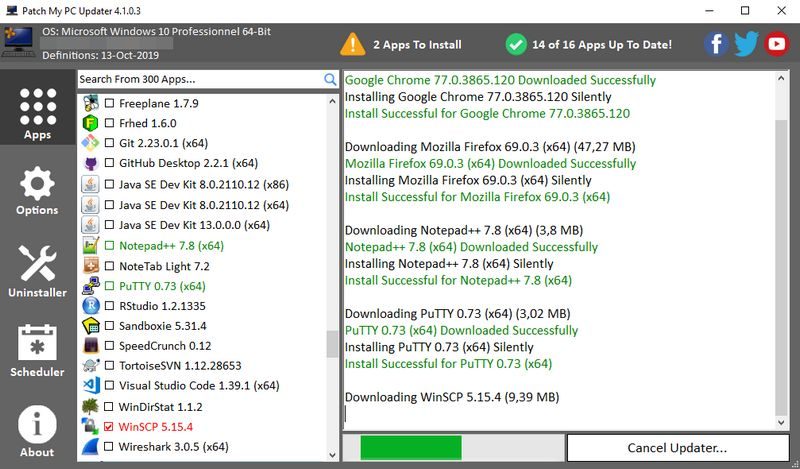Select SpeedCrunch 0.12 entry
This screenshot has height=469, width=800.
point(165,345)
